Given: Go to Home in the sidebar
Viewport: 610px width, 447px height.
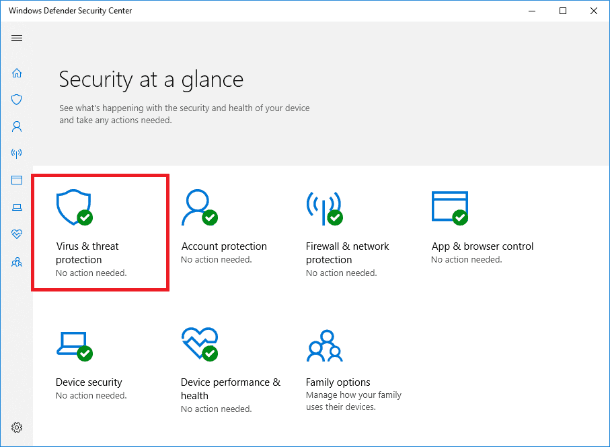Looking at the screenshot, I should [x=17, y=73].
